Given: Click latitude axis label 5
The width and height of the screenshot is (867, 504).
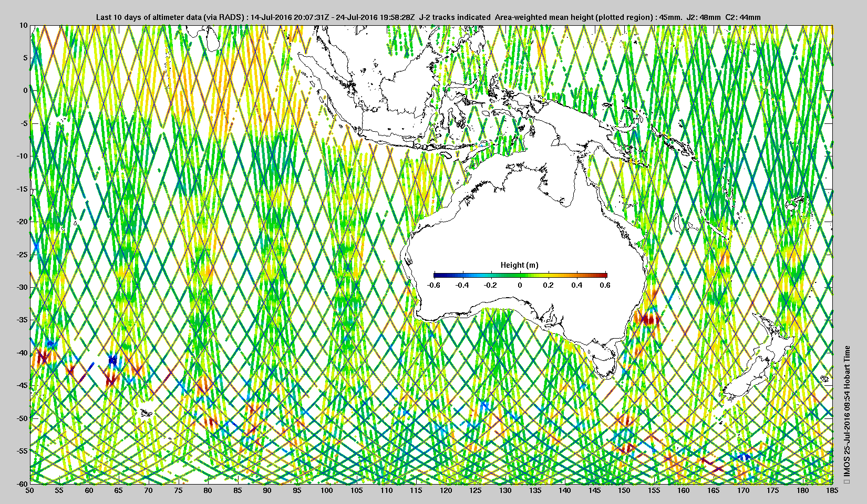Looking at the screenshot, I should 25,58.
